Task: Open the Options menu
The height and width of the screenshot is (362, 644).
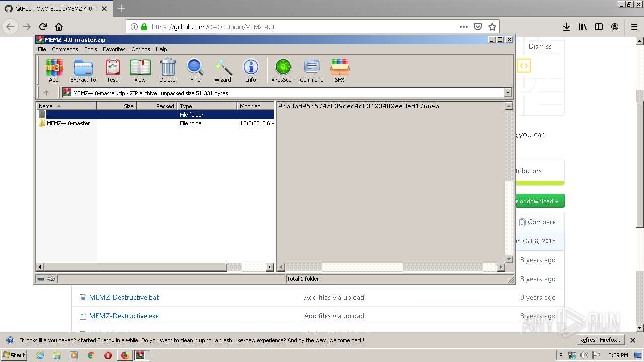Action: pos(141,49)
